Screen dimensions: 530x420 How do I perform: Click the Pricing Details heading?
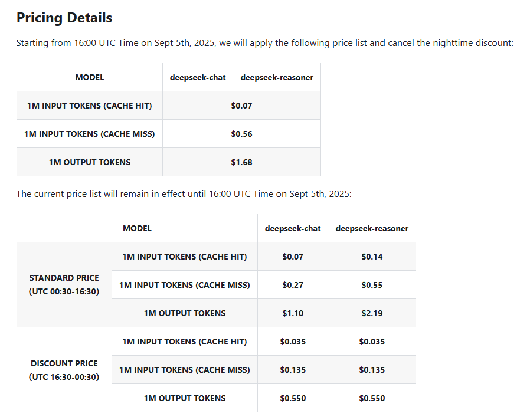click(x=64, y=18)
